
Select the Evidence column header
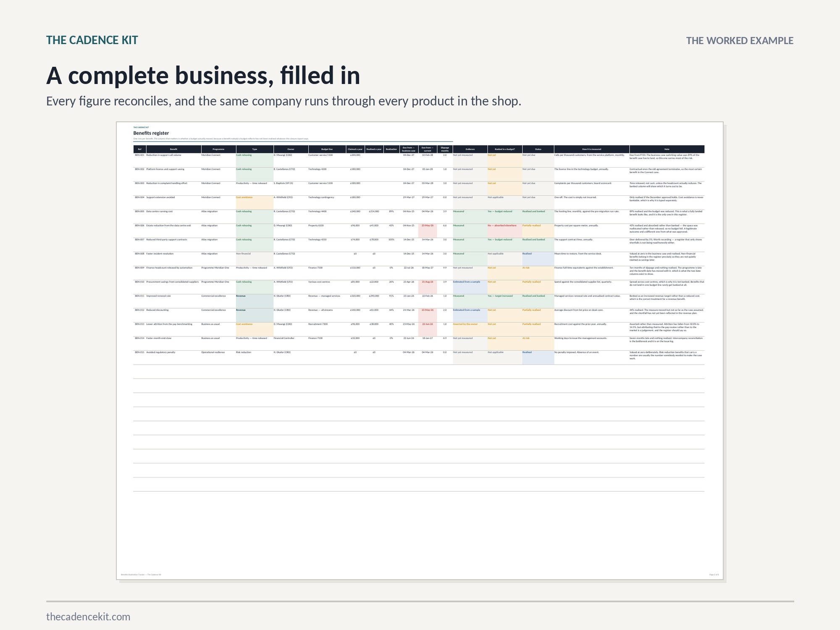(470, 149)
